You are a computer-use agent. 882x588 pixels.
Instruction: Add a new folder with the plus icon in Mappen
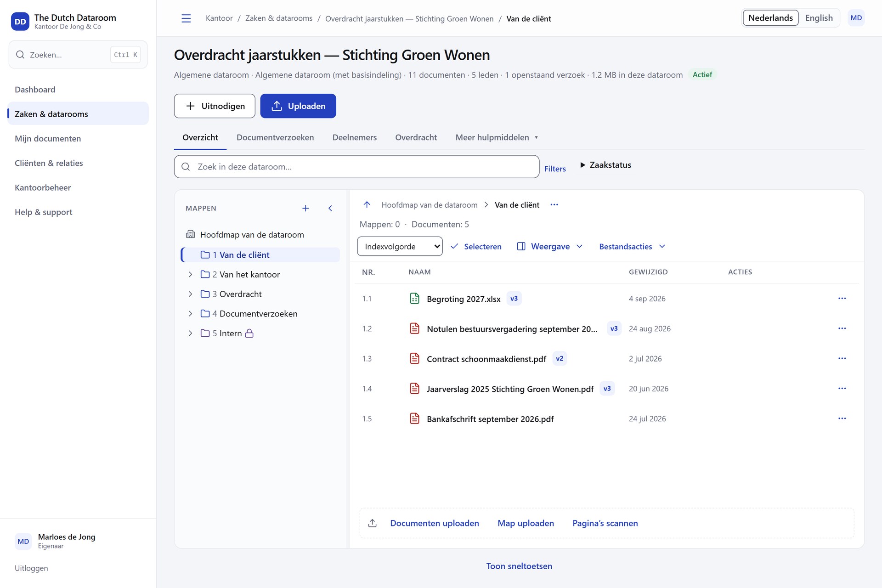pos(305,208)
